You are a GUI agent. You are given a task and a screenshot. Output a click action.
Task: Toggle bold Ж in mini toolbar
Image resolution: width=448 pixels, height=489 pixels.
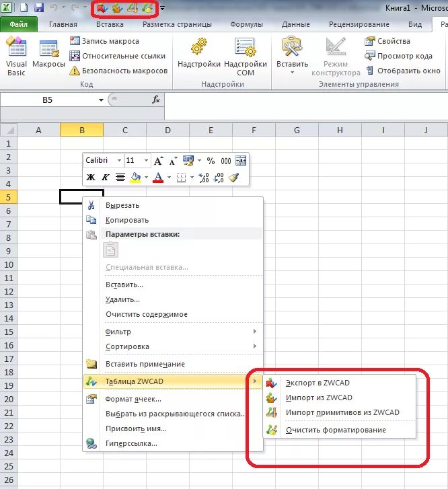tap(91, 178)
